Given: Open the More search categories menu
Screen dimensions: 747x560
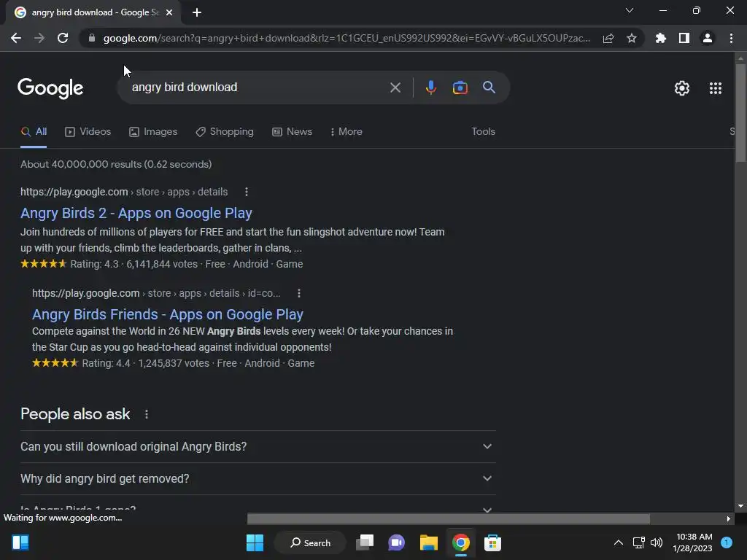Looking at the screenshot, I should click(347, 131).
